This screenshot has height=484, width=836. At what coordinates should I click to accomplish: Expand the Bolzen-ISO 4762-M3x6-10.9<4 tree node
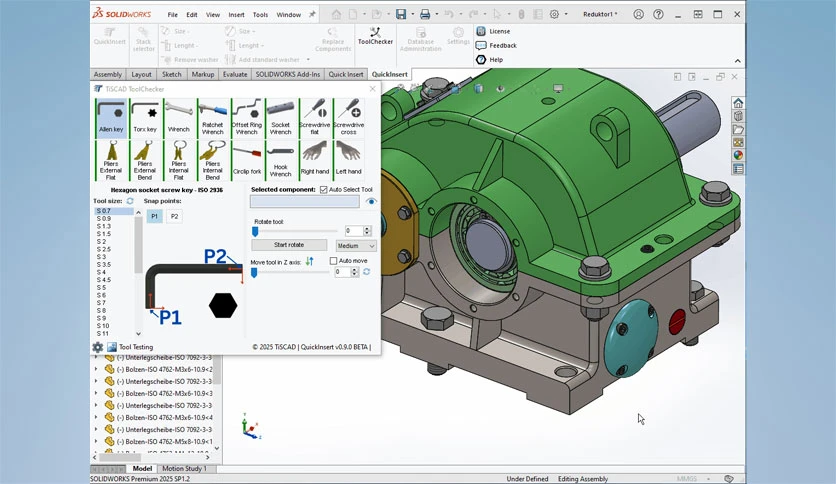coord(97,417)
